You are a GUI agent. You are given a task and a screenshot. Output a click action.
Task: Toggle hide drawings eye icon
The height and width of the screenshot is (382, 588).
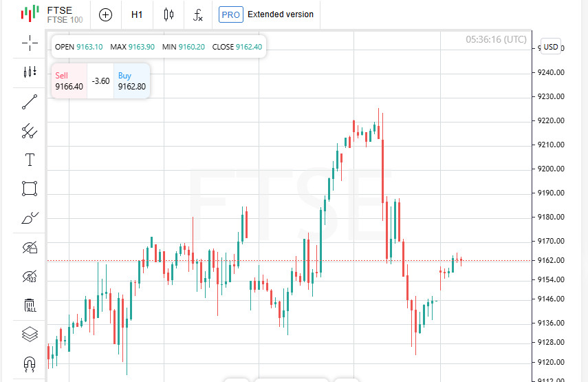pyautogui.click(x=30, y=247)
